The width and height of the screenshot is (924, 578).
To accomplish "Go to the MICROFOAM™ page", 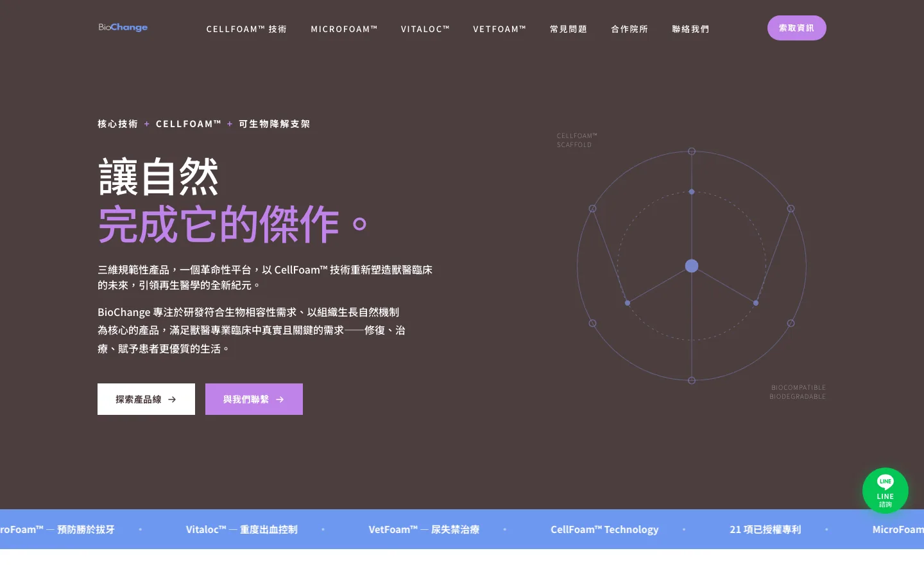I will [344, 29].
